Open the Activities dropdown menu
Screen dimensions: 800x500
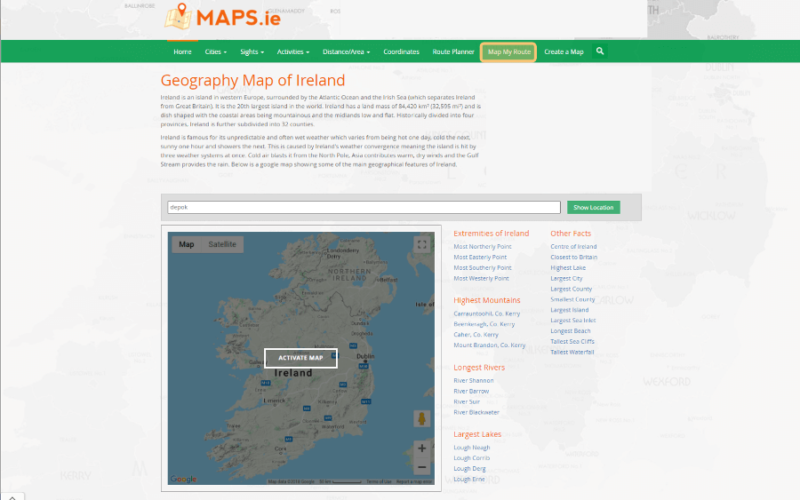(293, 52)
